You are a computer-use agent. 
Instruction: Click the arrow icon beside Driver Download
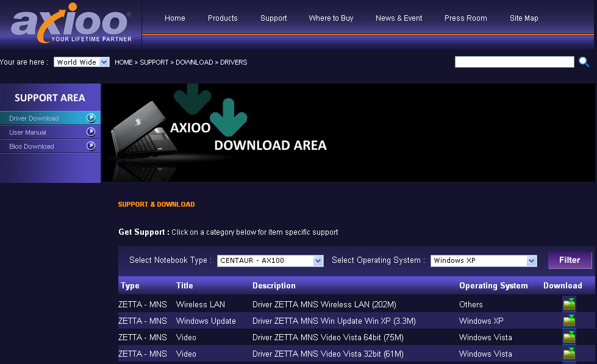[x=91, y=118]
